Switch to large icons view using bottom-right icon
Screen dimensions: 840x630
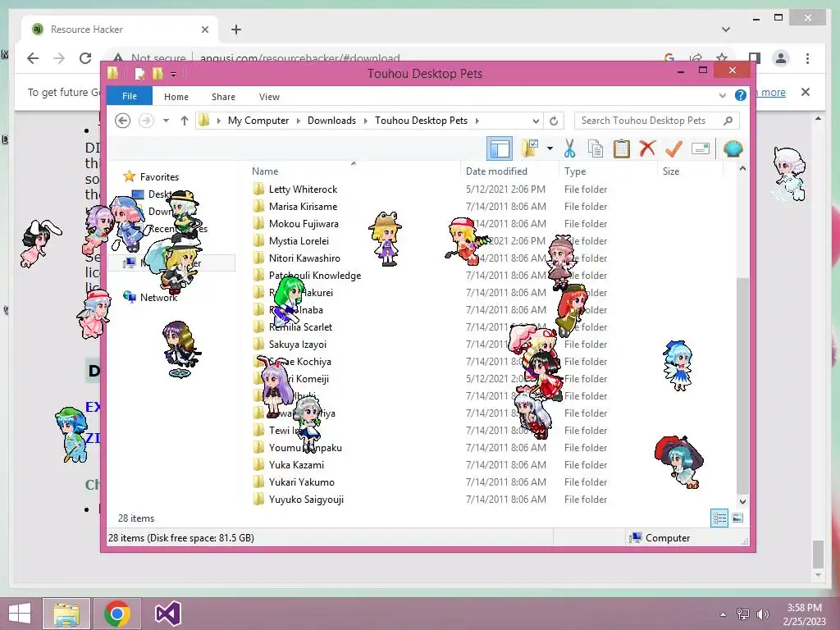[737, 518]
